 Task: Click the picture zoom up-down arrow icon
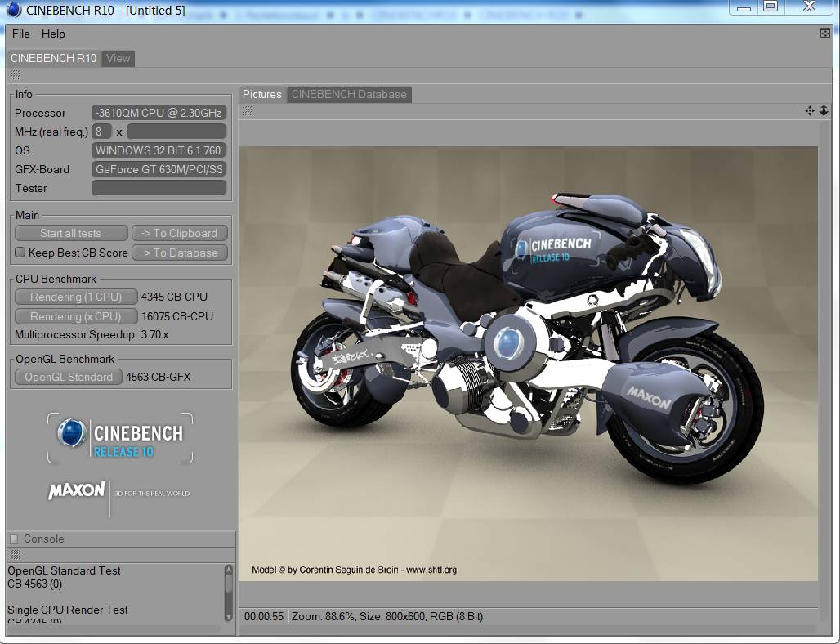click(x=824, y=111)
